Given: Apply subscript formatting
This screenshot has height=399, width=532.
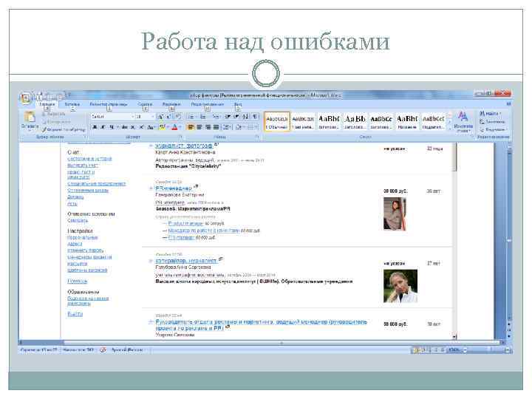Looking at the screenshot, I should [x=133, y=127].
